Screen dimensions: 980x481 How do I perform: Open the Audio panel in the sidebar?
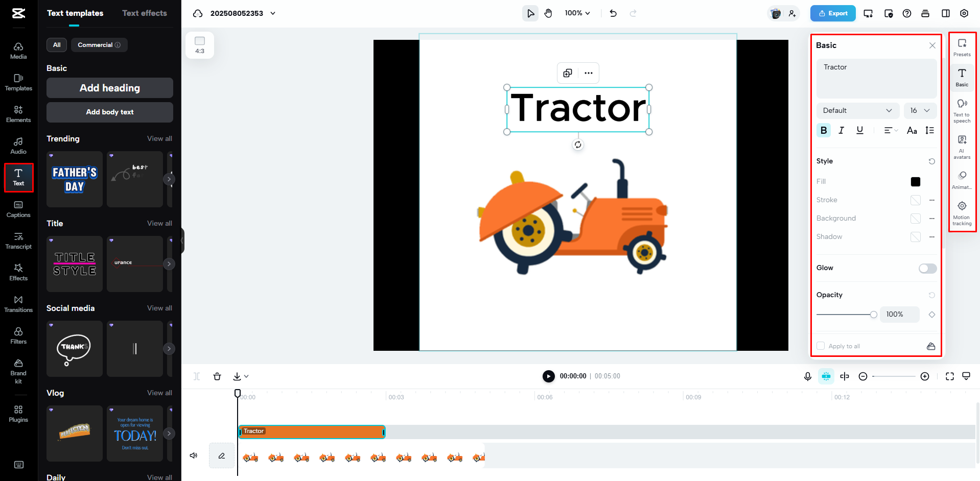18,145
